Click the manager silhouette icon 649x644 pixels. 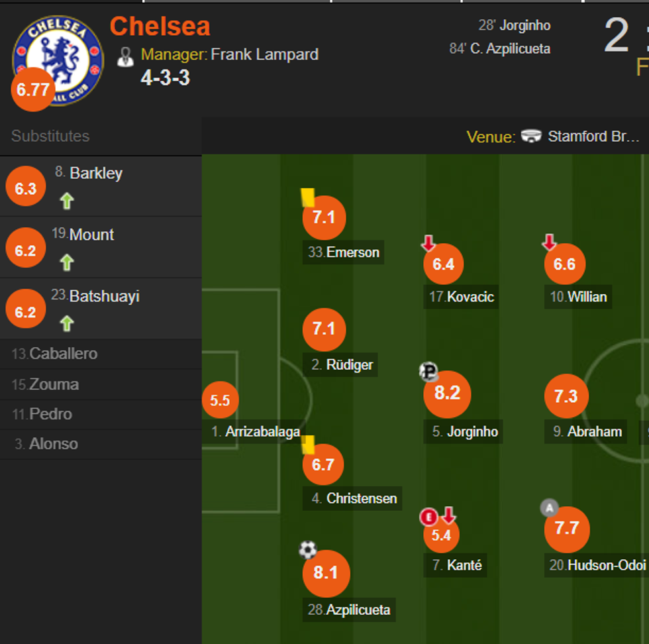click(125, 56)
